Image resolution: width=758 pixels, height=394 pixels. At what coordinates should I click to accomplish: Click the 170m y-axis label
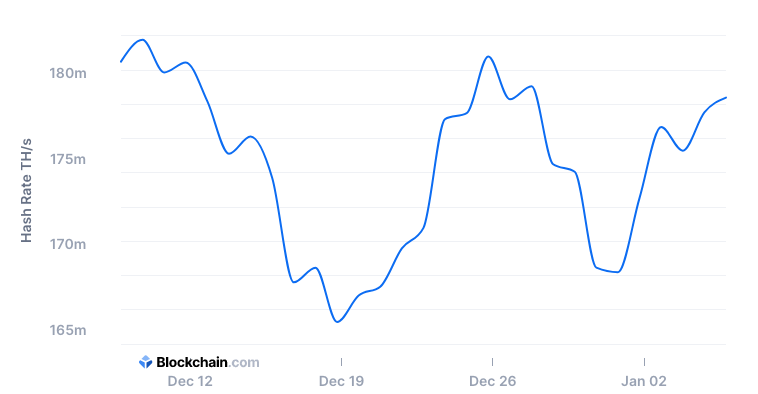pos(68,244)
